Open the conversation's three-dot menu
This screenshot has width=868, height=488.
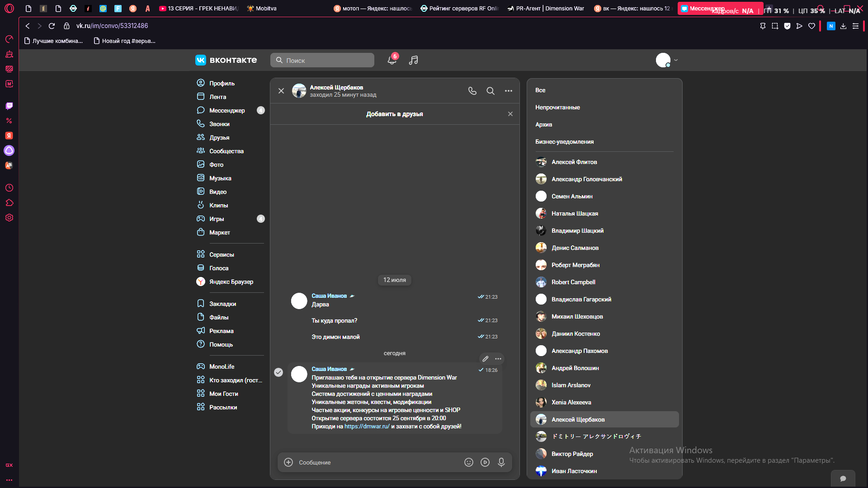tap(509, 91)
